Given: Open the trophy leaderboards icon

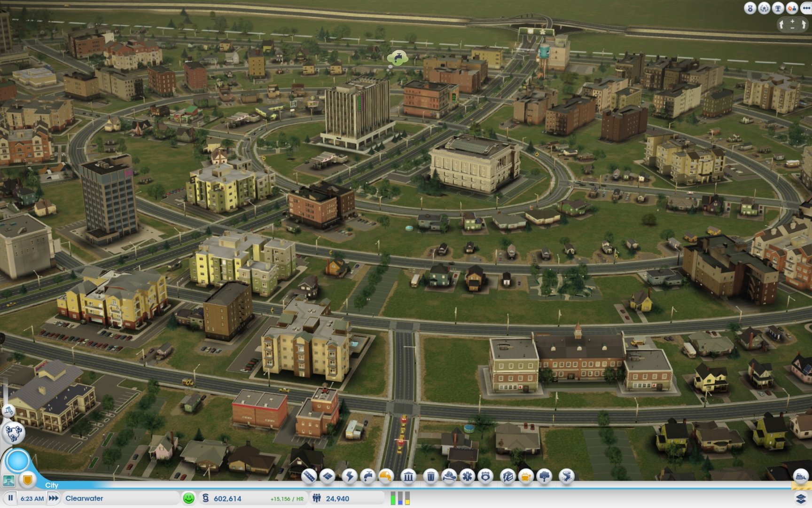Looking at the screenshot, I should [778, 8].
